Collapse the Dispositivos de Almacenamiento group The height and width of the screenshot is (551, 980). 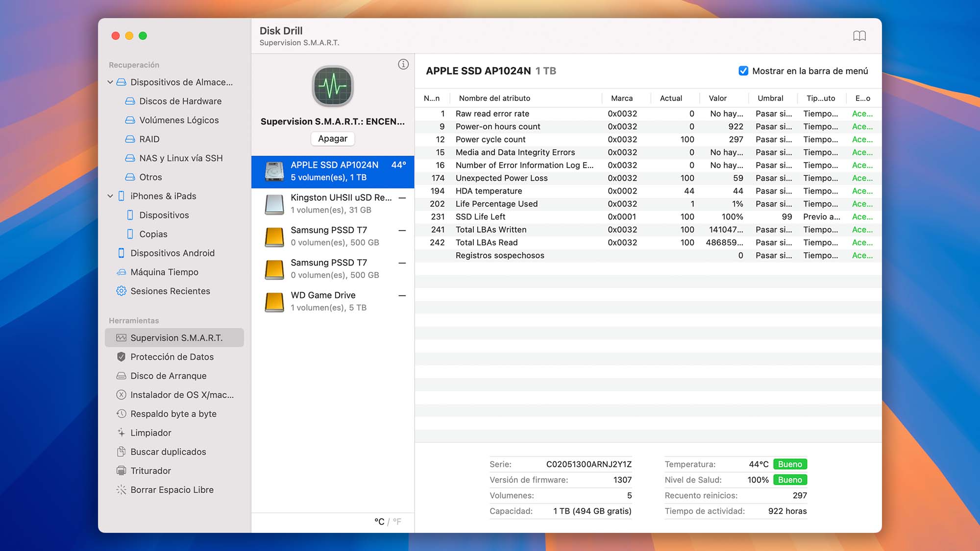110,82
